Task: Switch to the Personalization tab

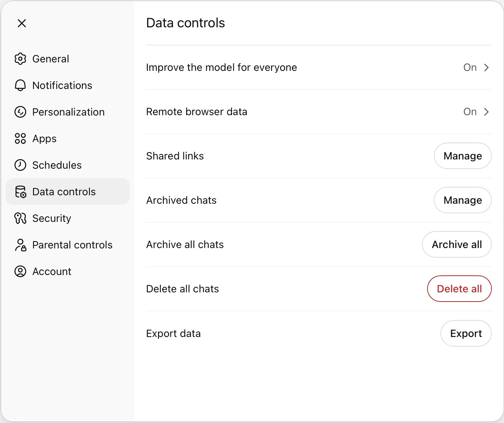Action: (x=68, y=112)
